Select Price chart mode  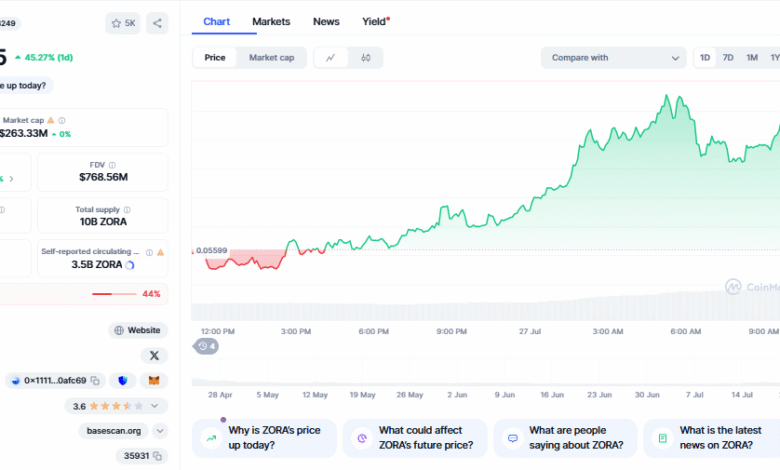click(x=215, y=58)
